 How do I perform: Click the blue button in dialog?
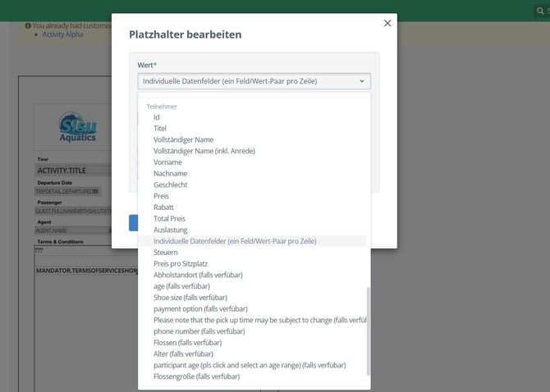[133, 223]
